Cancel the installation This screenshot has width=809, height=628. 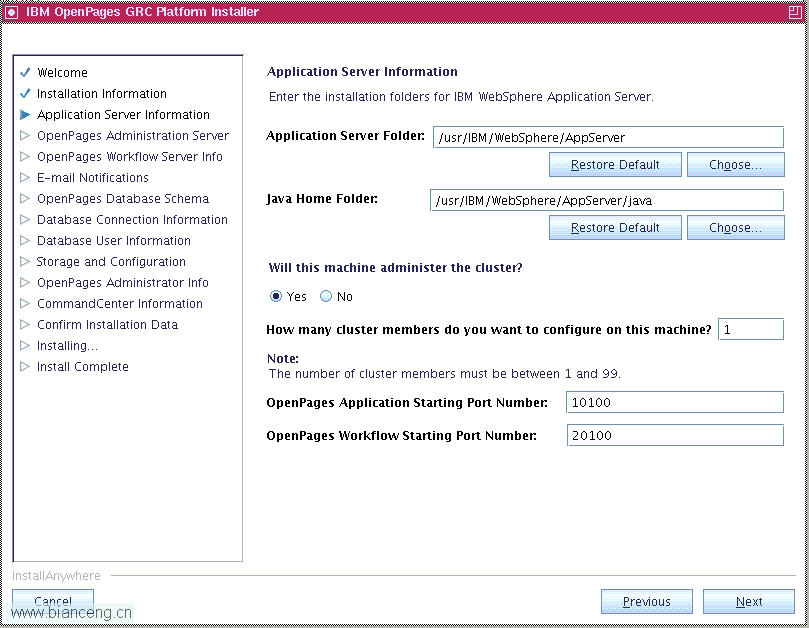(x=53, y=601)
